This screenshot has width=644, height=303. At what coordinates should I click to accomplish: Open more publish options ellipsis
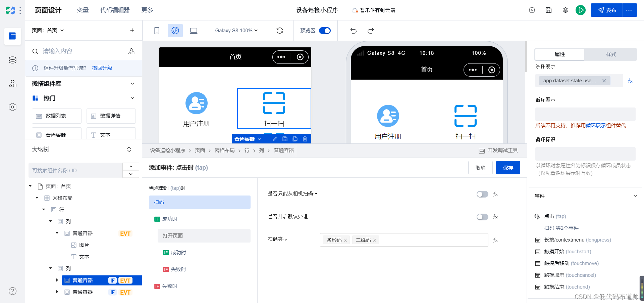pyautogui.click(x=629, y=10)
